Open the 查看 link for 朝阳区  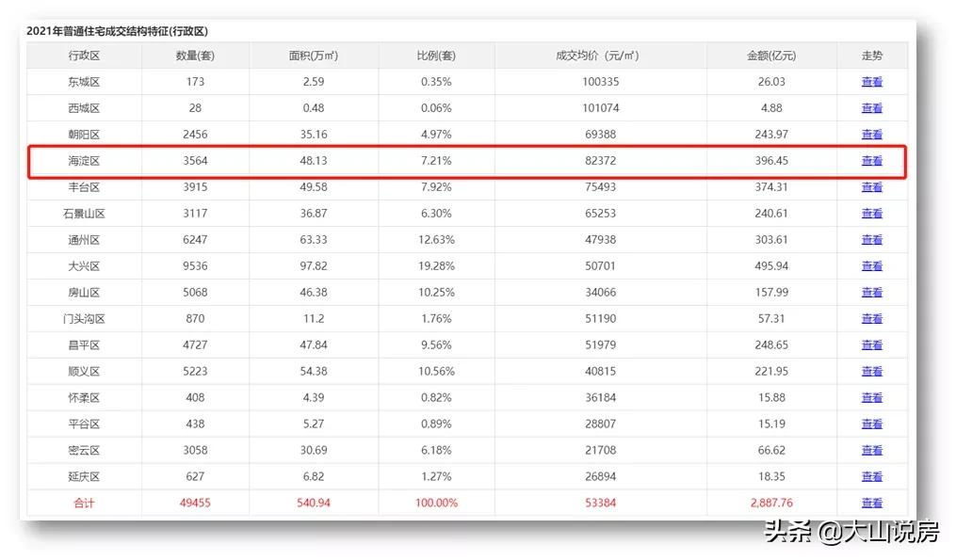[871, 134]
